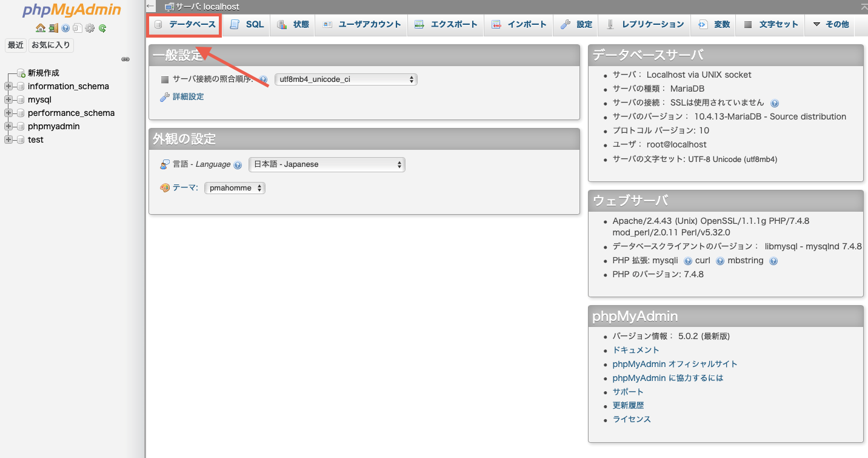This screenshot has height=458, width=868.
Task: Click help icon beside SSL connection status
Action: pos(775,103)
